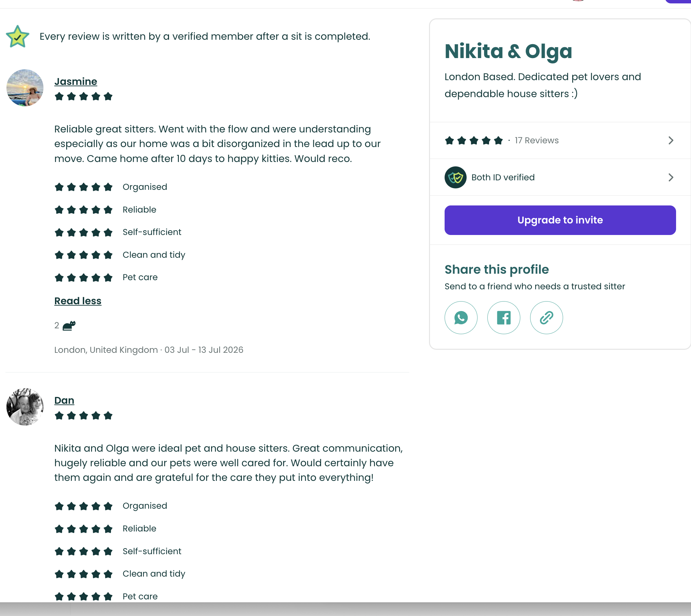The image size is (691, 616).
Task: Share profile via WhatsApp icon
Action: [461, 318]
